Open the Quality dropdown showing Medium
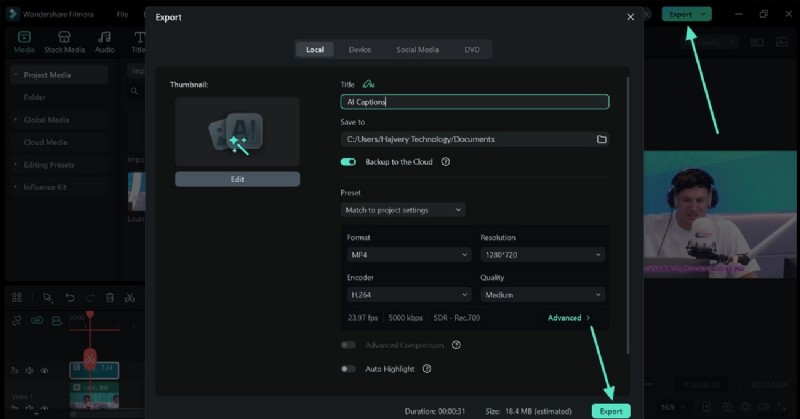 [542, 294]
